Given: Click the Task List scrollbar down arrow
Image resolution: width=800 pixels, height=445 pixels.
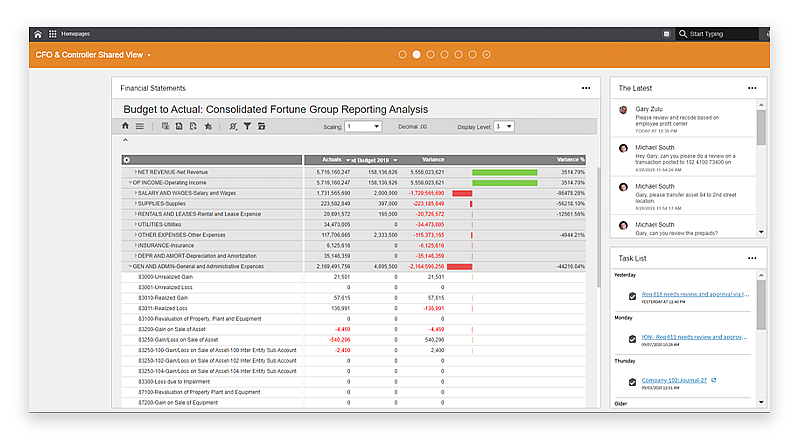Looking at the screenshot, I should click(761, 402).
